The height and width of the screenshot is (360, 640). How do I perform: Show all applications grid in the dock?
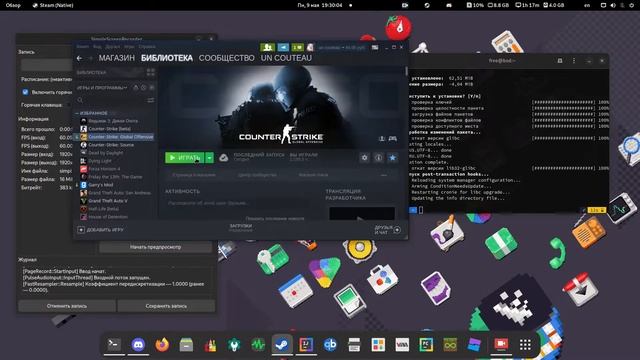click(525, 345)
